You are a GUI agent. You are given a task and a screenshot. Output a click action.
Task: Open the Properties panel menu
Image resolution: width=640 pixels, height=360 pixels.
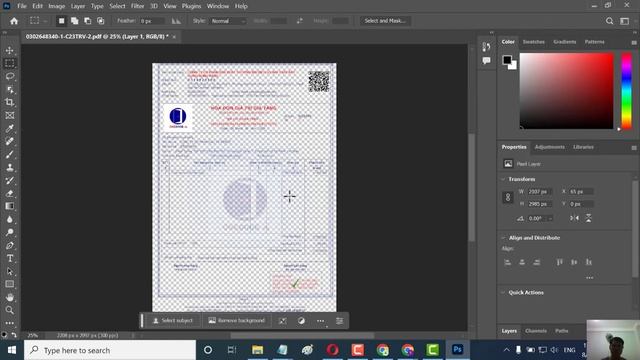point(633,148)
